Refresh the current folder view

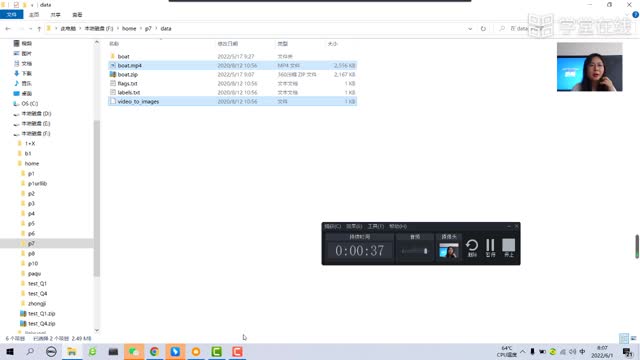point(483,29)
